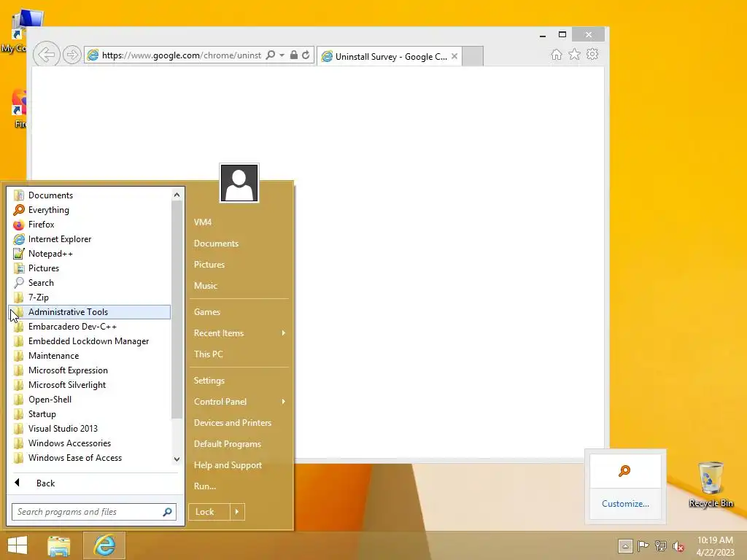747x560 pixels.
Task: Click Everything icon in tray overflow
Action: point(624,471)
